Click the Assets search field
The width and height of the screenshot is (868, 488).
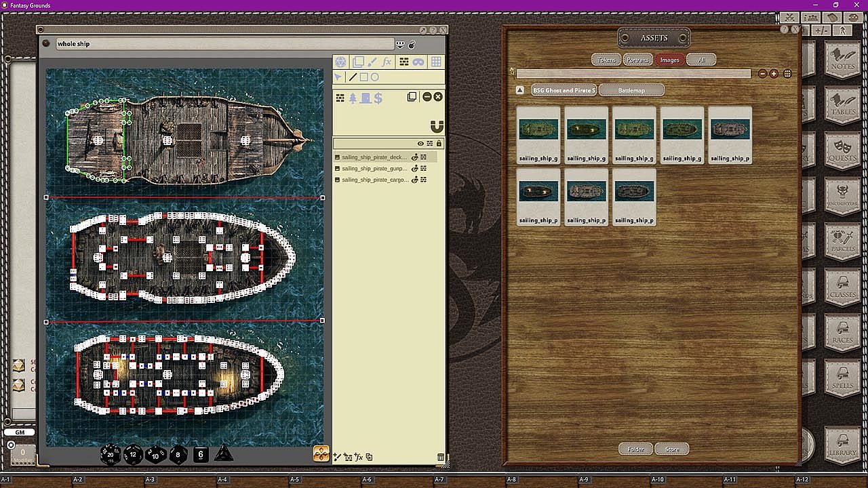pyautogui.click(x=633, y=73)
